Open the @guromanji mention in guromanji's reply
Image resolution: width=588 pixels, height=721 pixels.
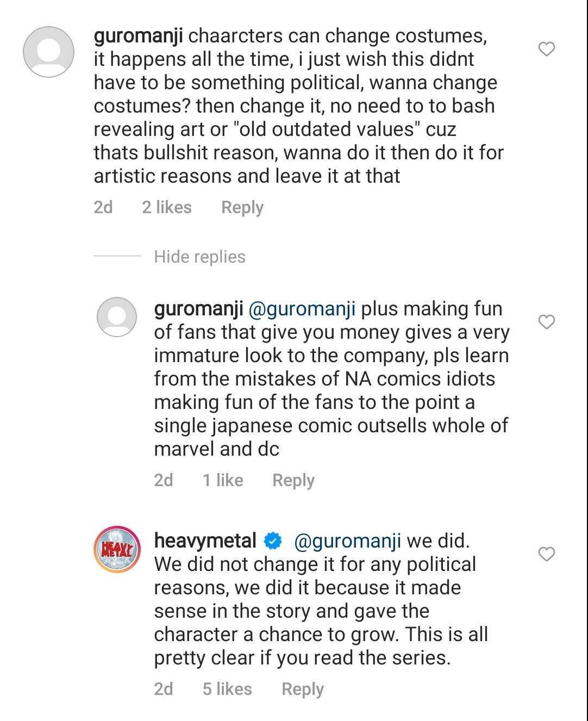302,309
